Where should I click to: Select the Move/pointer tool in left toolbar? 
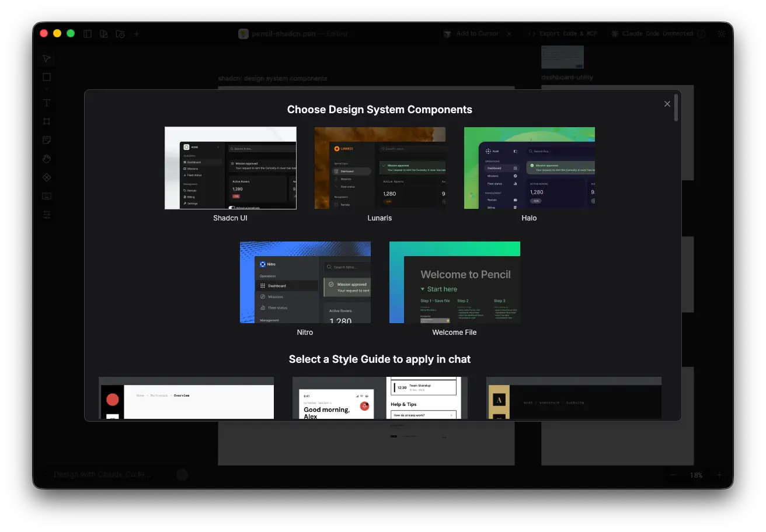click(x=47, y=59)
